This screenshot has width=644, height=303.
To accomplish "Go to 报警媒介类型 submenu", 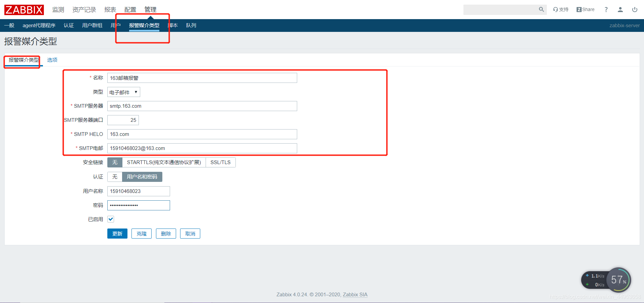I will coord(144,26).
